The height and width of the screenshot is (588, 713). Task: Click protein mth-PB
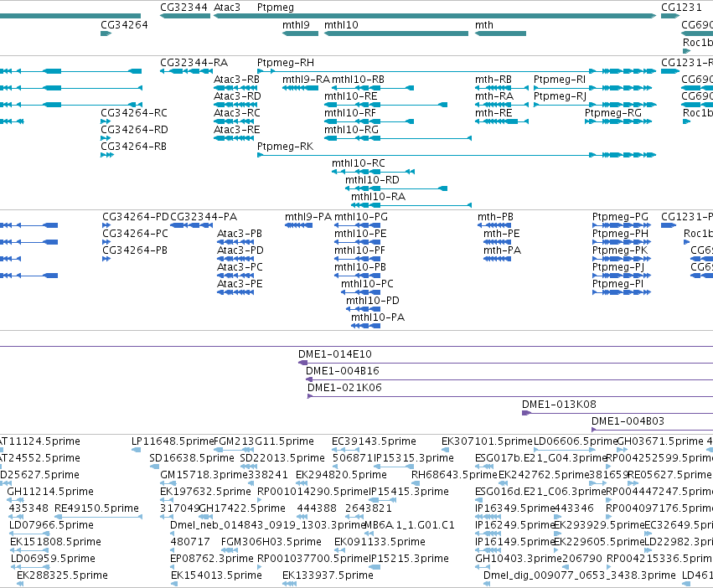click(x=495, y=217)
